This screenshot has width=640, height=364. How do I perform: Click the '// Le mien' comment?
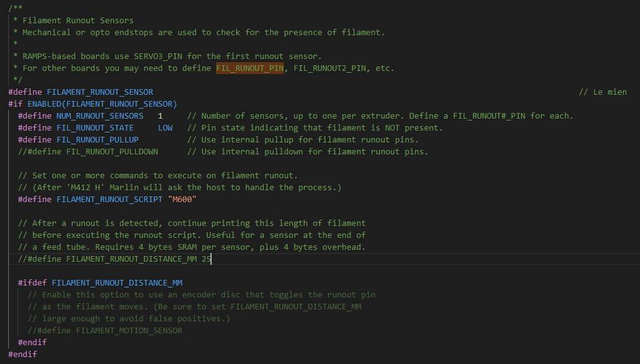pyautogui.click(x=602, y=92)
